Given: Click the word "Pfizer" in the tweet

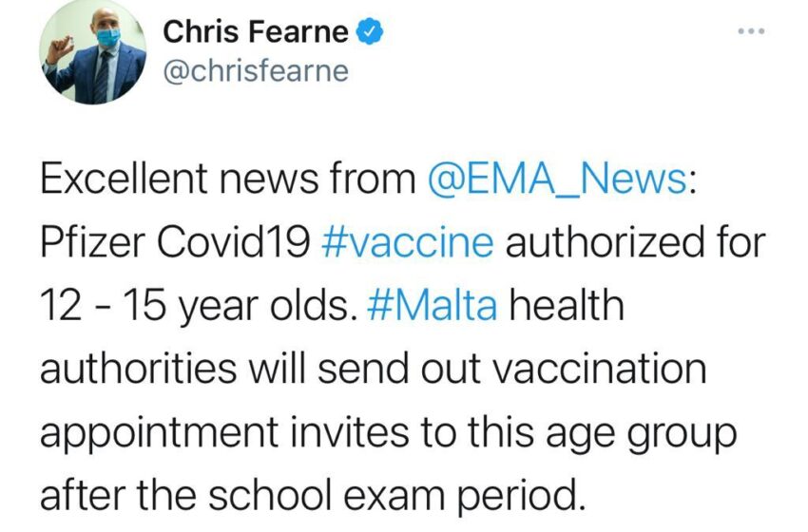Looking at the screenshot, I should pos(93,242).
